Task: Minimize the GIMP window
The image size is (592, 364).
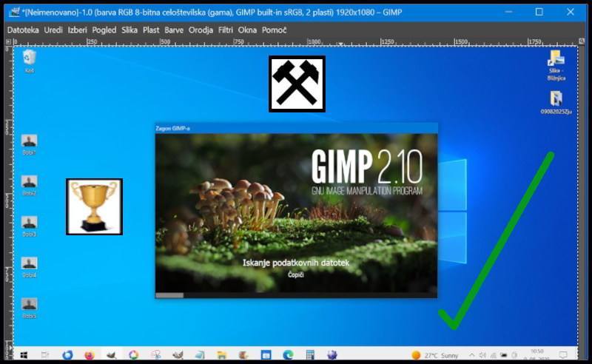Action: [508, 12]
